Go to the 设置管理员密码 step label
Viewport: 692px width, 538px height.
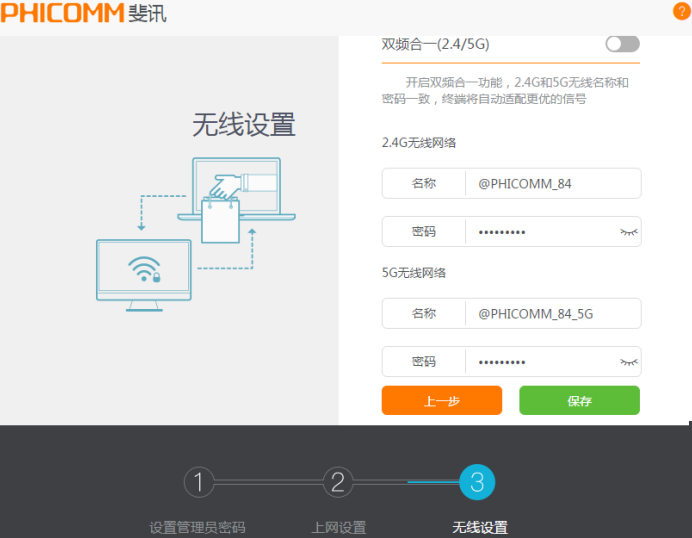pos(197,527)
